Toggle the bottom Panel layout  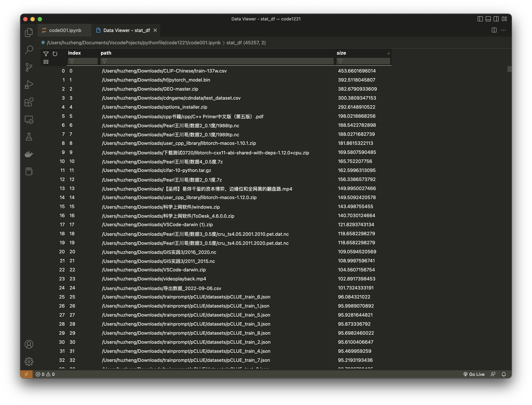(488, 19)
